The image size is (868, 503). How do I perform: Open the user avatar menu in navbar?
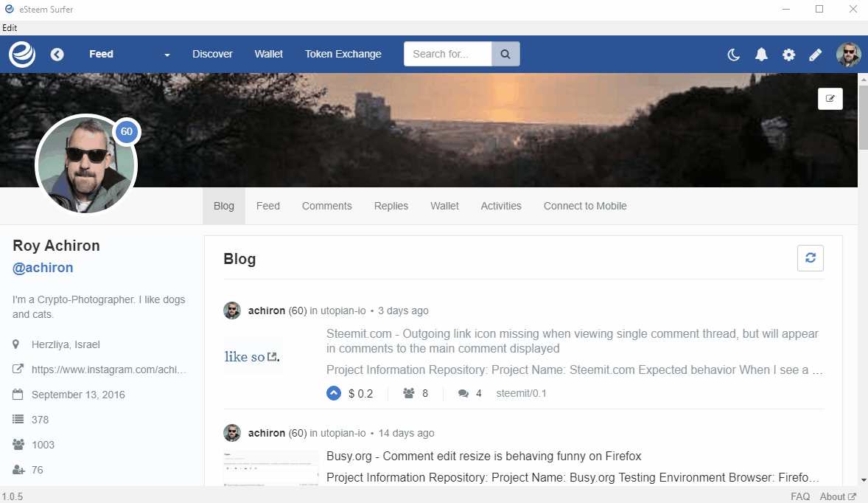[849, 55]
